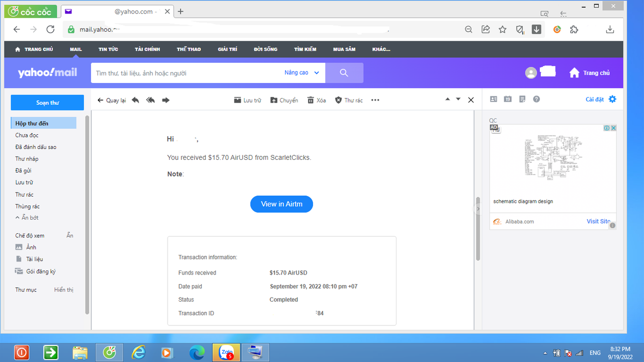
Task: Open the KHÁC... menu item
Action: (381, 49)
